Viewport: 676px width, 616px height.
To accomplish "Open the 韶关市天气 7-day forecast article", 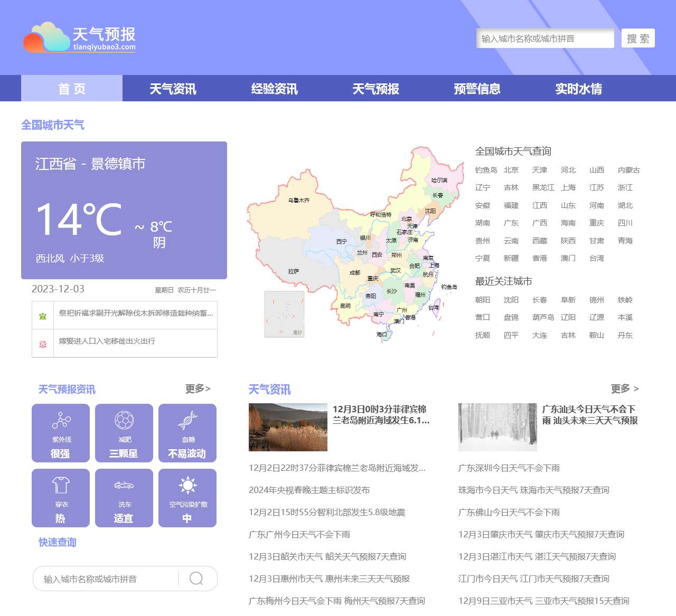I will pos(327,556).
